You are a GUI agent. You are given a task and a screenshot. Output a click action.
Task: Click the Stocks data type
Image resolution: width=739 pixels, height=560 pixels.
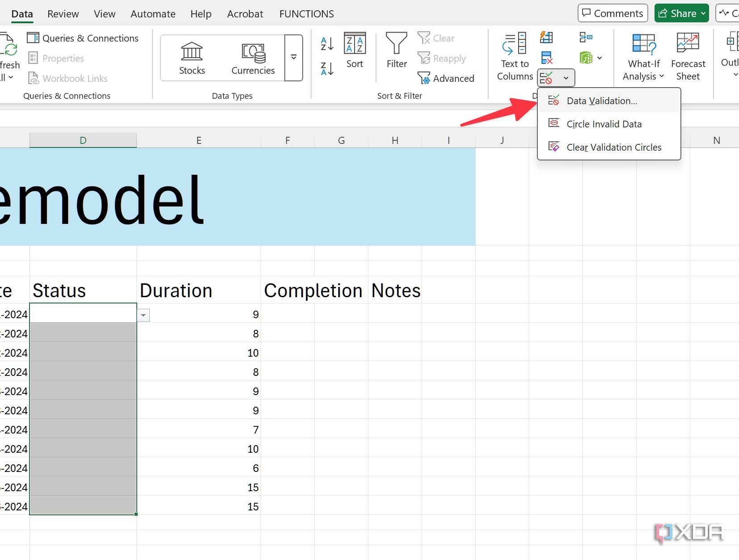[x=192, y=56]
